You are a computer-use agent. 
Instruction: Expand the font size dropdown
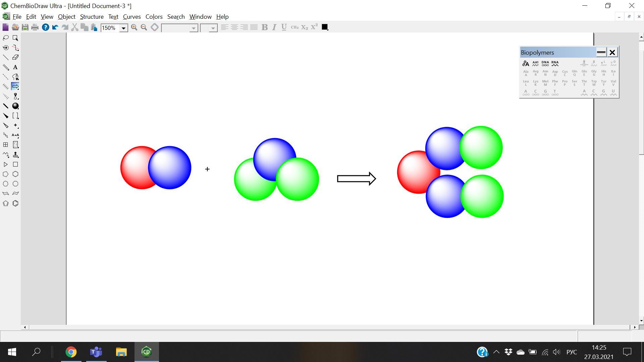coord(213,28)
